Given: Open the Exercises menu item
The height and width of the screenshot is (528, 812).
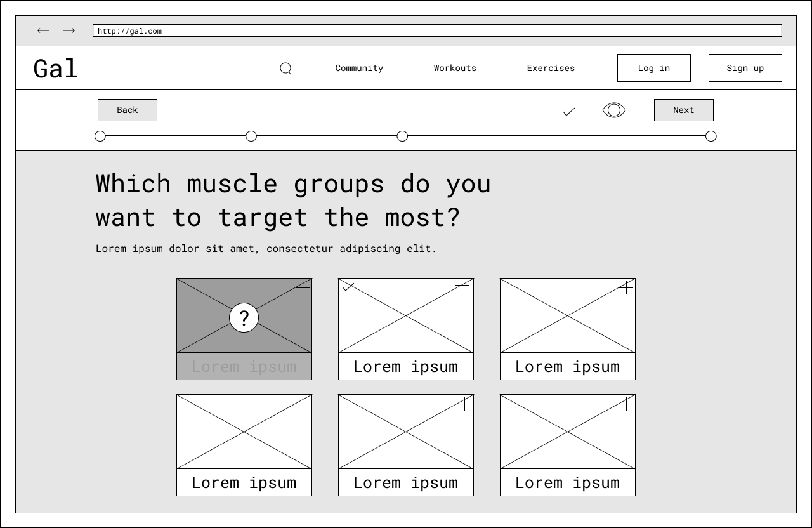Looking at the screenshot, I should click(x=551, y=68).
